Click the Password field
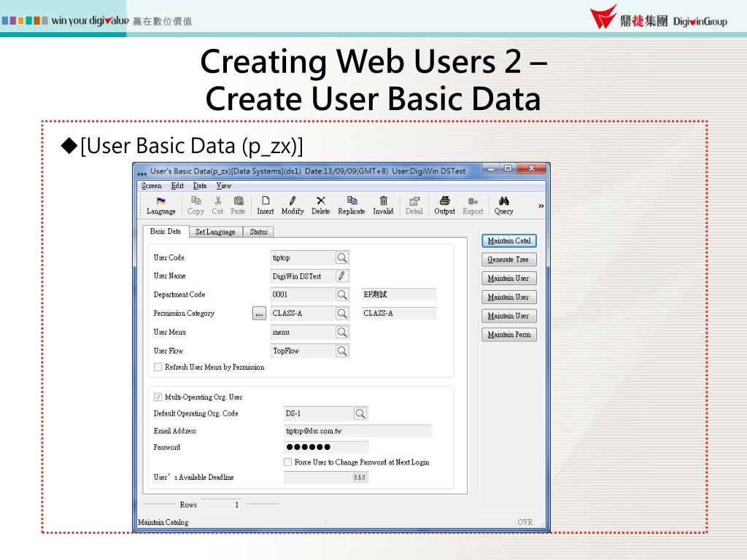Screen dimensions: 747x560 [326, 447]
